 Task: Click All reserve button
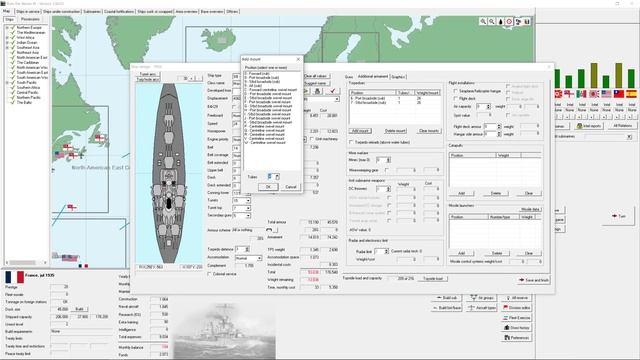click(517, 298)
